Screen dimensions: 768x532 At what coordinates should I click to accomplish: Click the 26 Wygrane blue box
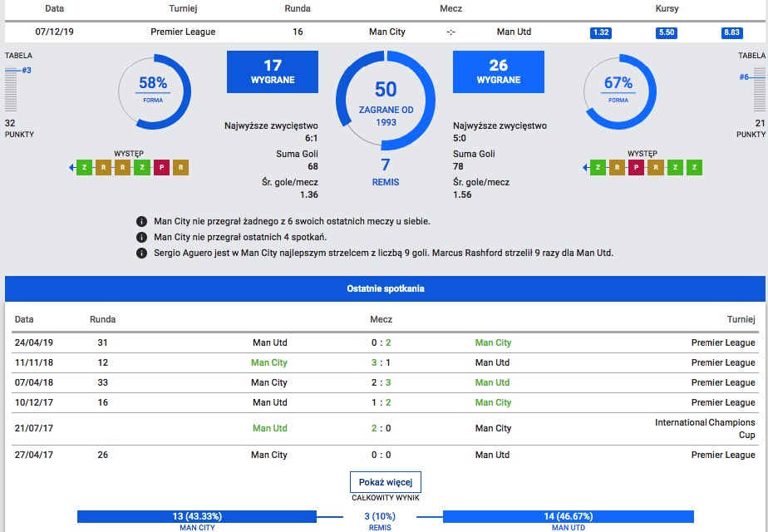click(499, 71)
